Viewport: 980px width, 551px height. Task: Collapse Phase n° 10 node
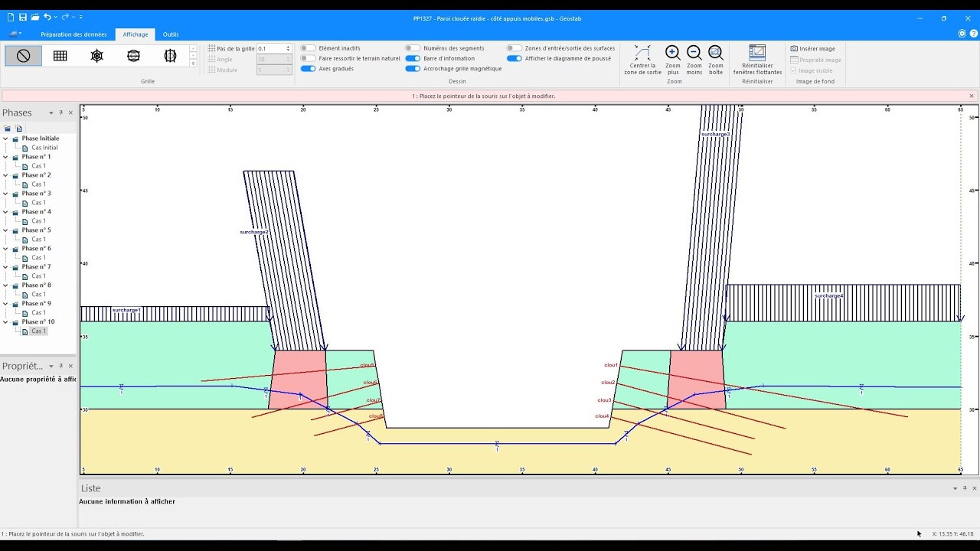6,322
